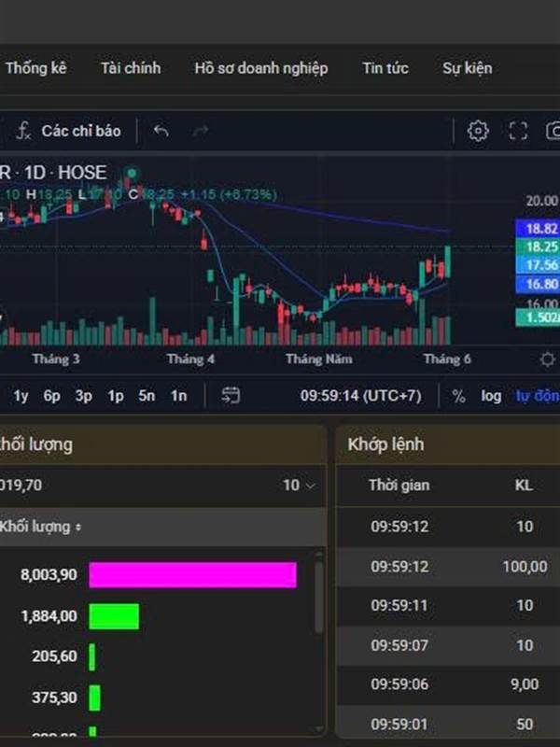Click the 18.25 current price label
The width and height of the screenshot is (560, 747).
539,247
